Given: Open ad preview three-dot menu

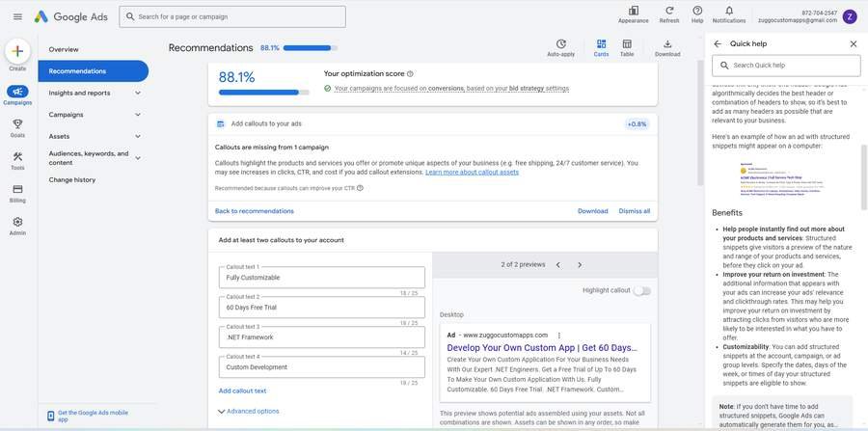Looking at the screenshot, I should tap(559, 336).
